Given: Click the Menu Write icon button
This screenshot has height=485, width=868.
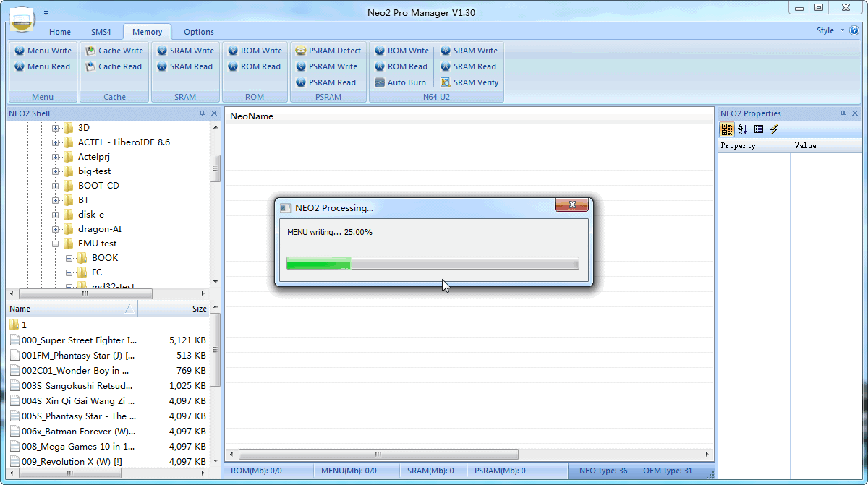Looking at the screenshot, I should (43, 51).
